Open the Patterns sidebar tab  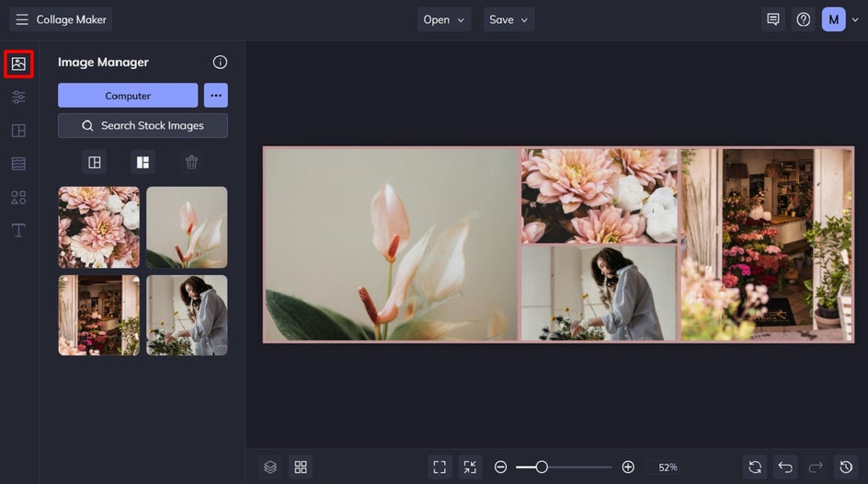pos(18,164)
